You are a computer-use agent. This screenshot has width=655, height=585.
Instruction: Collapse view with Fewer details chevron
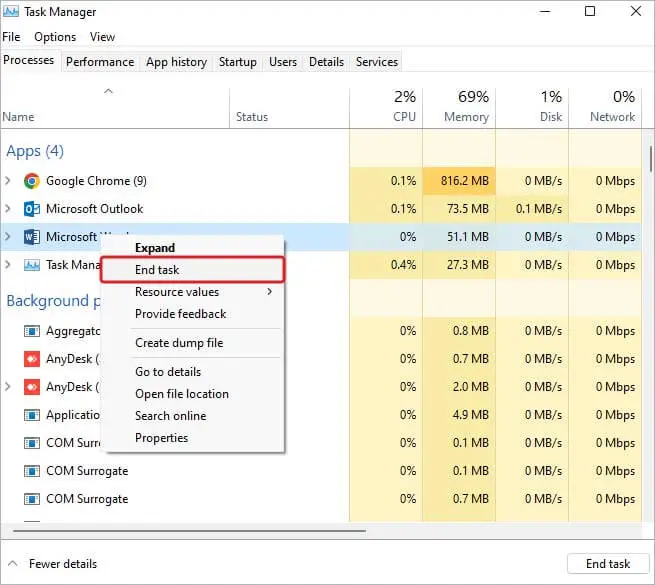click(13, 563)
